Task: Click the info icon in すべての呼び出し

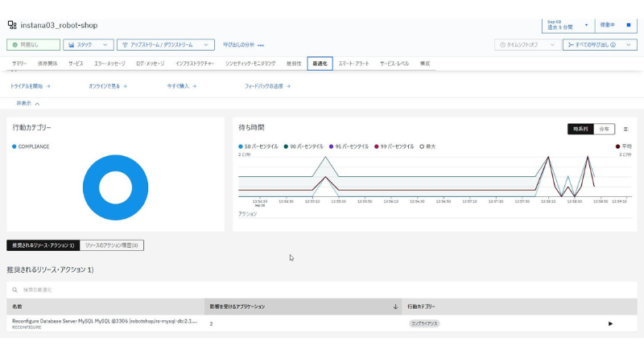Action: (613, 45)
